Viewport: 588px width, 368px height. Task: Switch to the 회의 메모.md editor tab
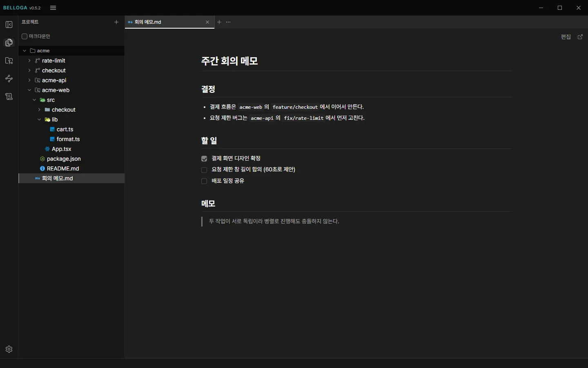(x=169, y=22)
